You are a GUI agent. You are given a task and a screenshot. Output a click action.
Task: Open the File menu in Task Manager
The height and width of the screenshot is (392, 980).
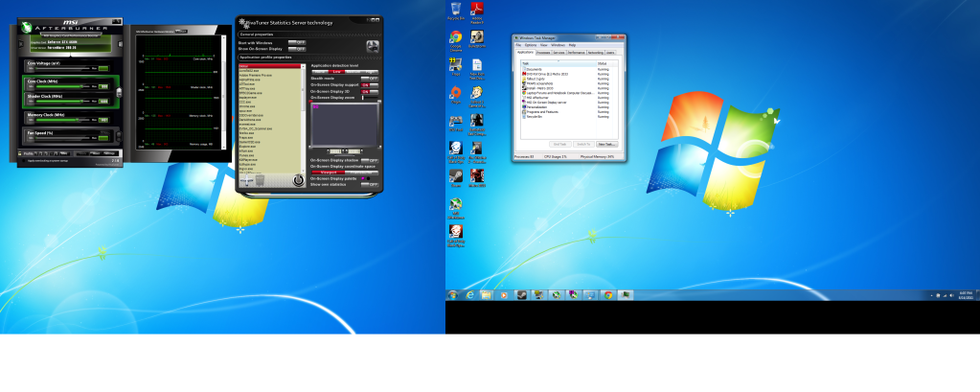click(518, 45)
